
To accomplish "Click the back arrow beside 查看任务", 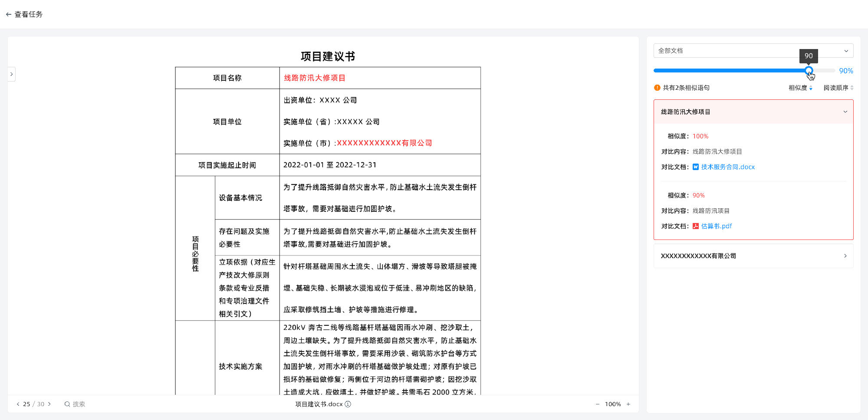I will point(8,14).
